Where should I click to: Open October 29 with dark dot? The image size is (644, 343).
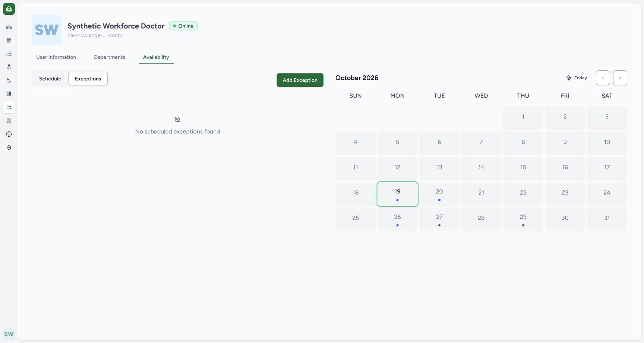click(x=523, y=219)
